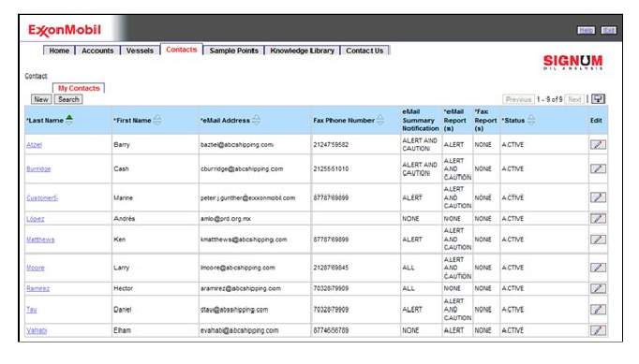Click the email amlo@prd.org.mx
This screenshot has width=639, height=364.
point(226,219)
